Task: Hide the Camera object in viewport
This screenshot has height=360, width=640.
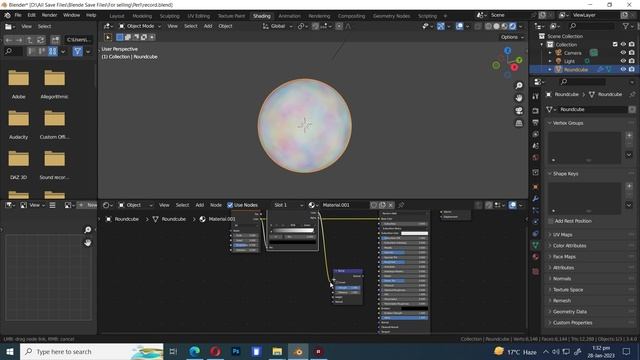Action: coord(623,53)
